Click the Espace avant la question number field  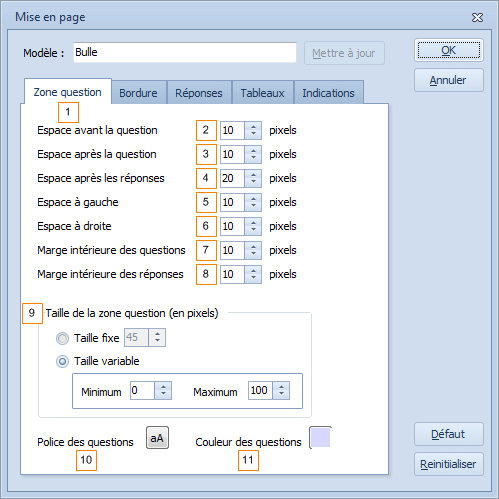(x=232, y=130)
